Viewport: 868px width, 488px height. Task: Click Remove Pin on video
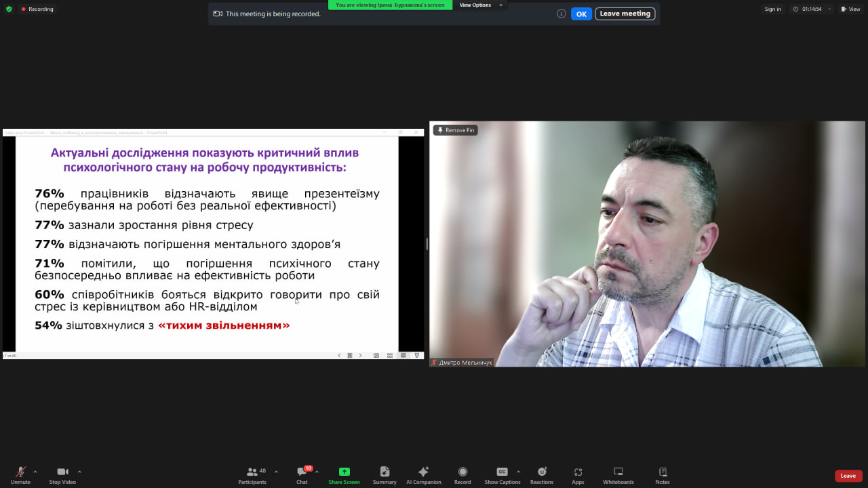(x=456, y=130)
